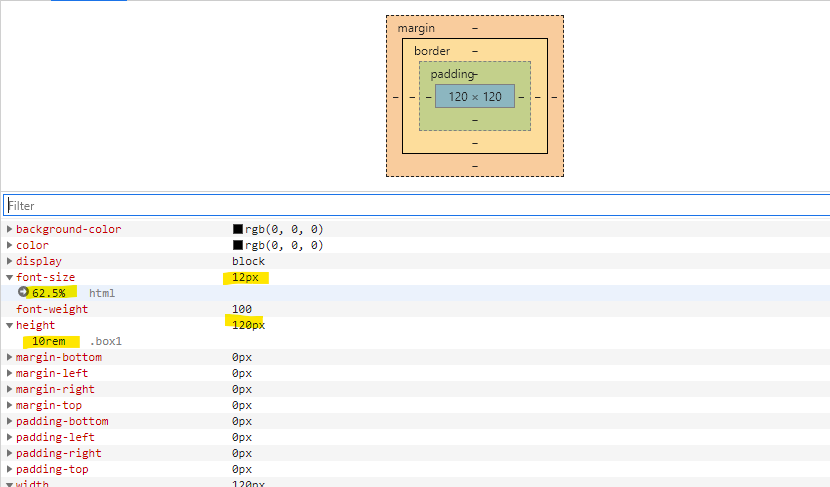The width and height of the screenshot is (830, 487).
Task: Collapse the width property
Action: (x=9, y=484)
